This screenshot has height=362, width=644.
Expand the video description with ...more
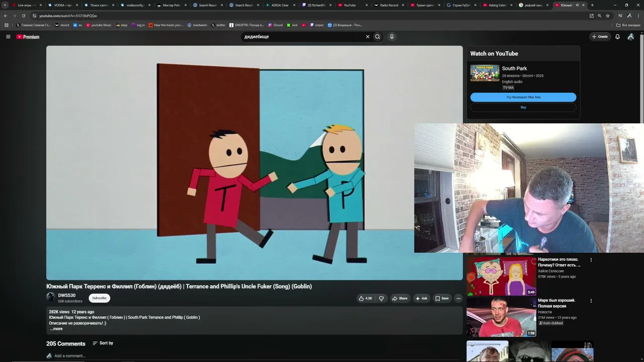(56, 329)
